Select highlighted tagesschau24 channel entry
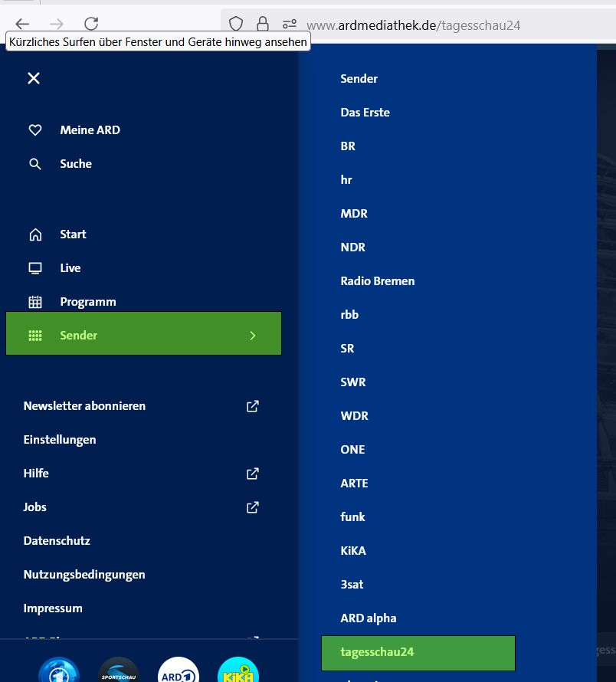Image resolution: width=616 pixels, height=682 pixels. click(418, 653)
